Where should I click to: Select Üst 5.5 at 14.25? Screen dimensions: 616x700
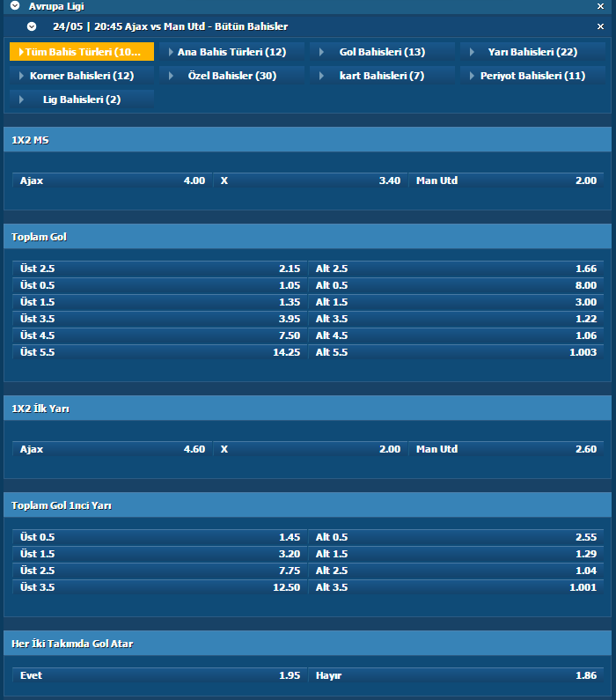pyautogui.click(x=159, y=352)
